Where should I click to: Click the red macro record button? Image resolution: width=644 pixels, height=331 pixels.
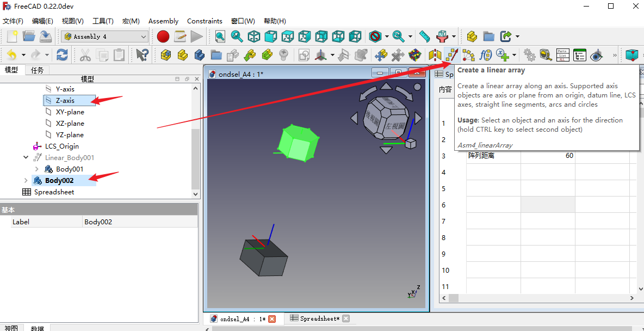coord(163,36)
